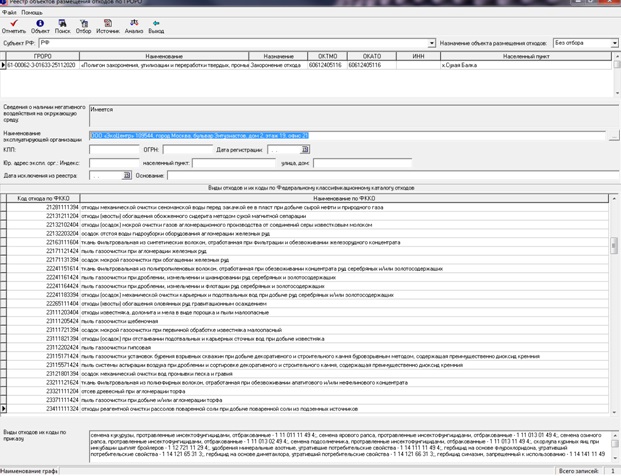Open the Помощь menu
Screen dimensions: 621x476
pyautogui.click(x=32, y=13)
